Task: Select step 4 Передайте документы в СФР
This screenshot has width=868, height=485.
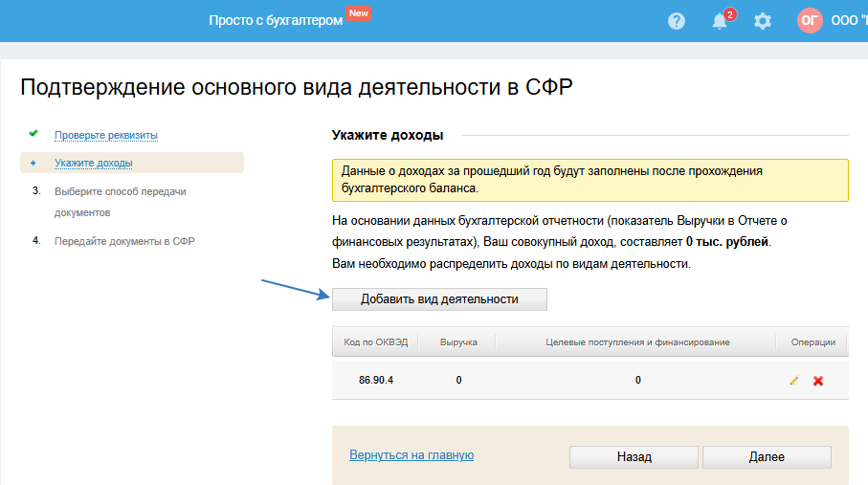Action: 124,241
